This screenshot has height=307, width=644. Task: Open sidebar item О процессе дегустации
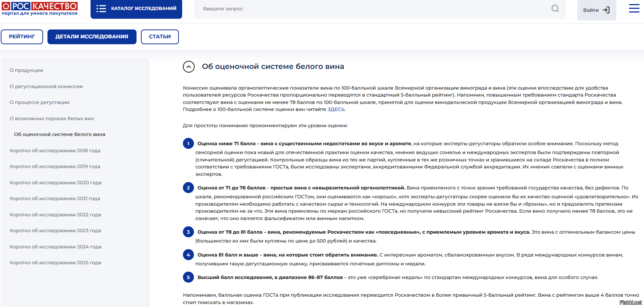tap(39, 102)
